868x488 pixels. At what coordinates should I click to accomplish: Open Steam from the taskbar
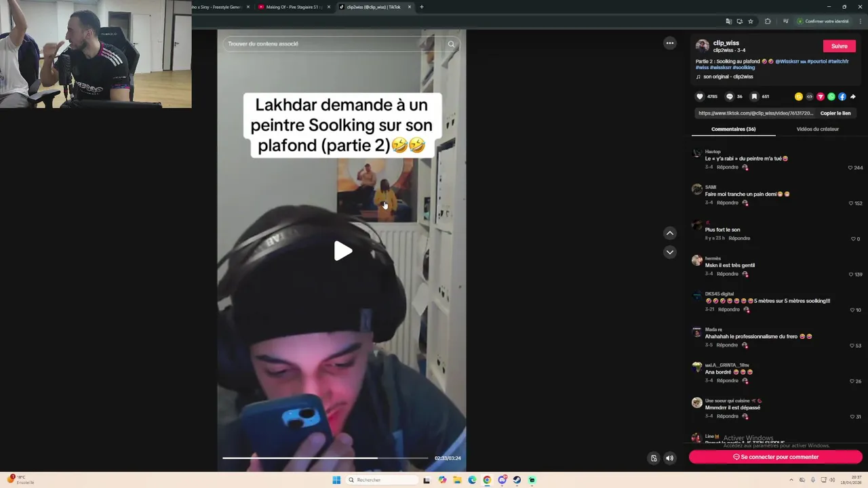517,480
